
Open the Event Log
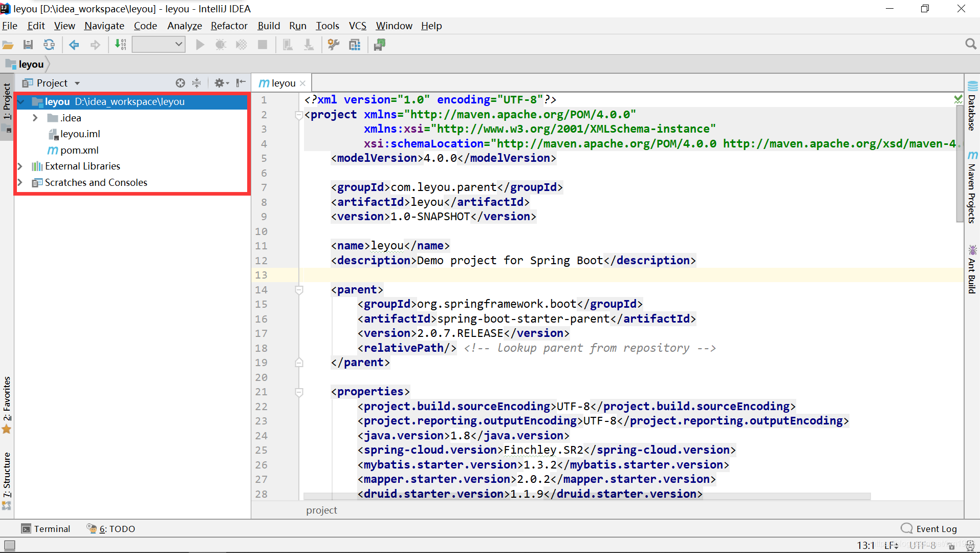929,528
